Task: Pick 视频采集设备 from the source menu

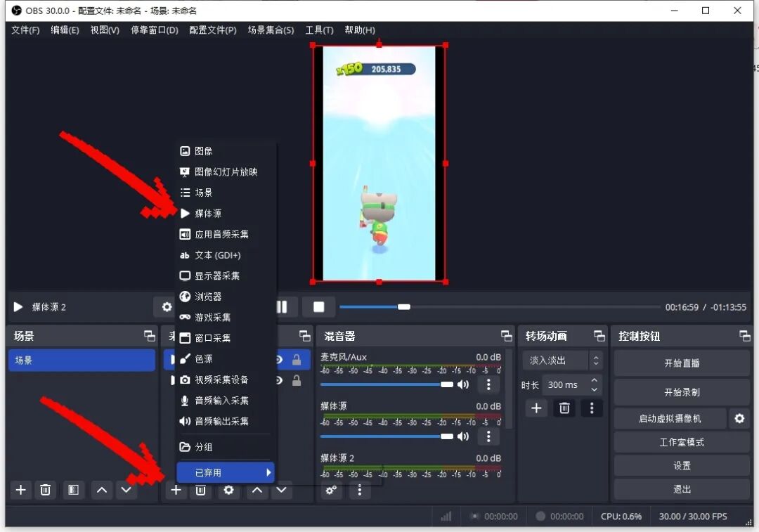Action: (x=226, y=379)
